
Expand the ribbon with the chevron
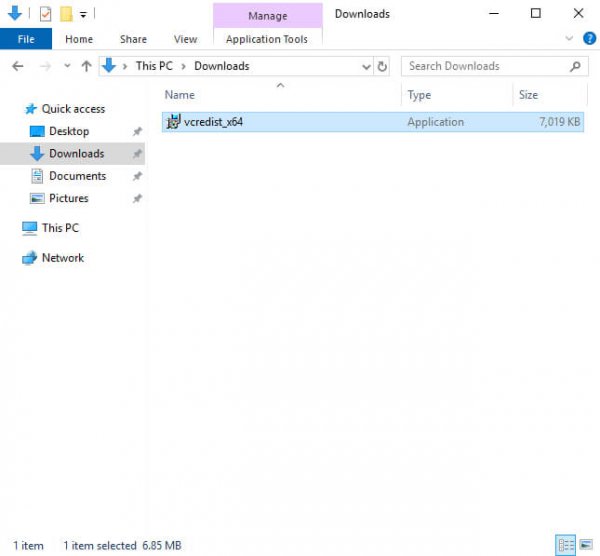coord(569,38)
